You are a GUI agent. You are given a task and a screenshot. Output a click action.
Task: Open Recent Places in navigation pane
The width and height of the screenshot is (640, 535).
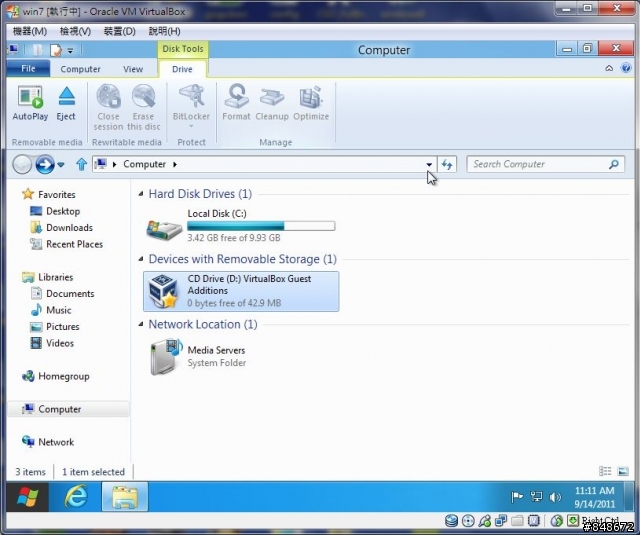tap(66, 244)
